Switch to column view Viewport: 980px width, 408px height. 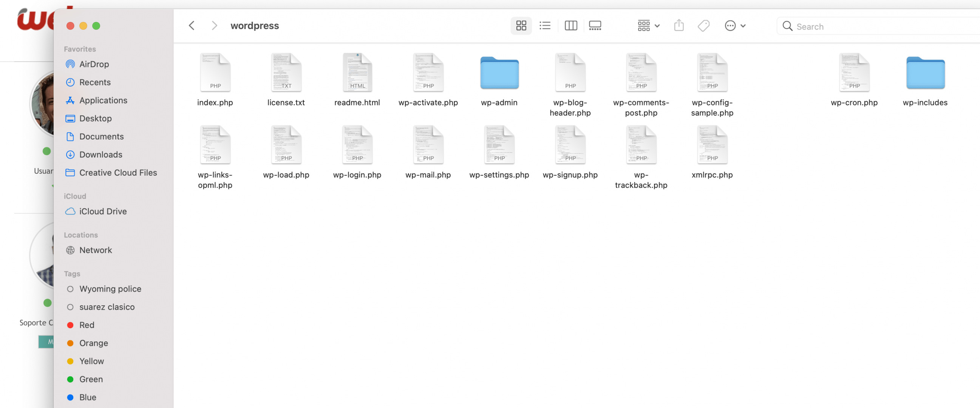coord(570,26)
